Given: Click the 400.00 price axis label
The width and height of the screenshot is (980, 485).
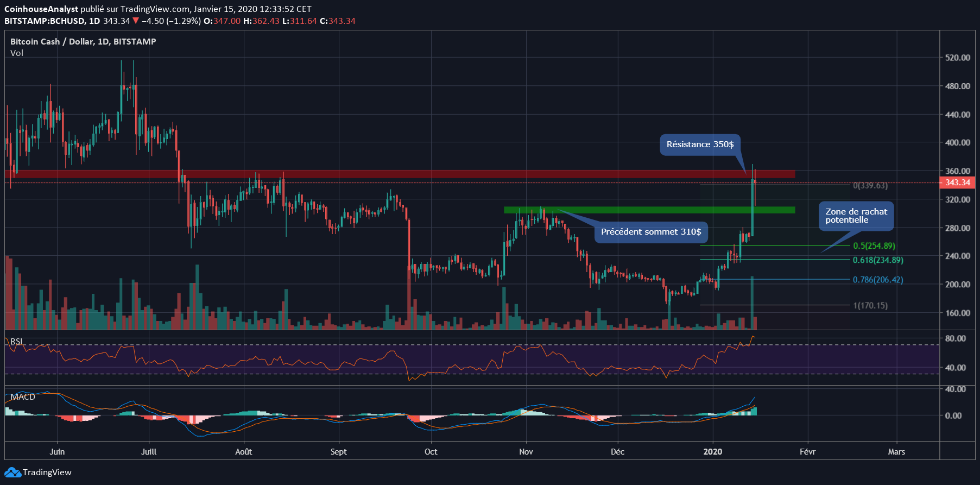Looking at the screenshot, I should [x=958, y=143].
